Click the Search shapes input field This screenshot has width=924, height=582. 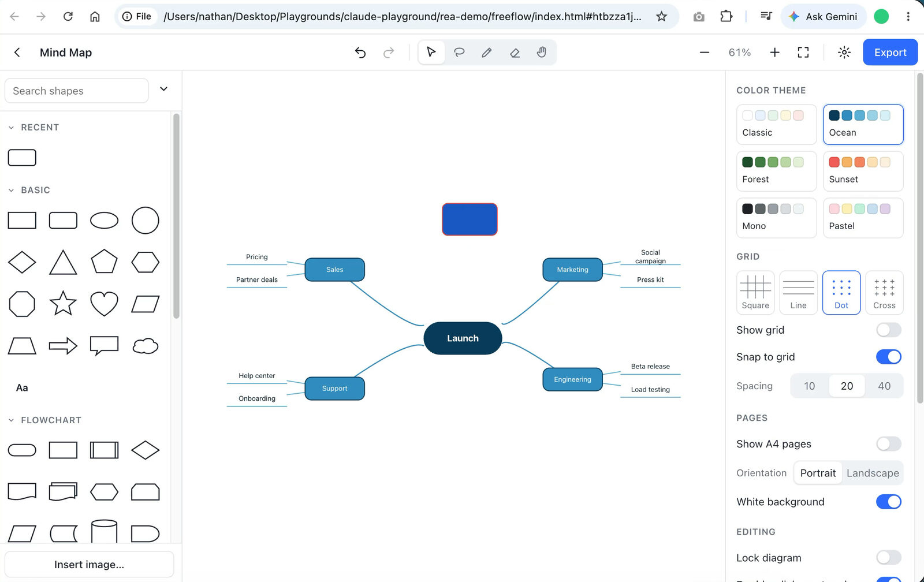pyautogui.click(x=76, y=91)
